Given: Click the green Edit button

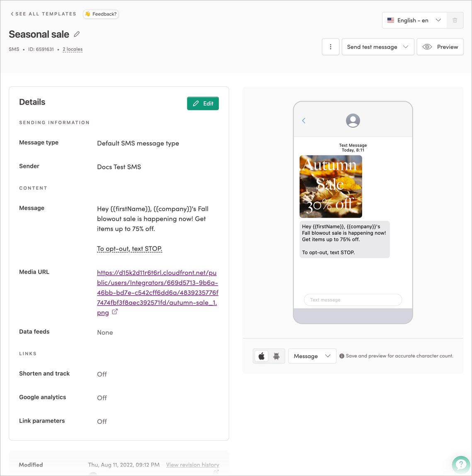Looking at the screenshot, I should [203, 103].
